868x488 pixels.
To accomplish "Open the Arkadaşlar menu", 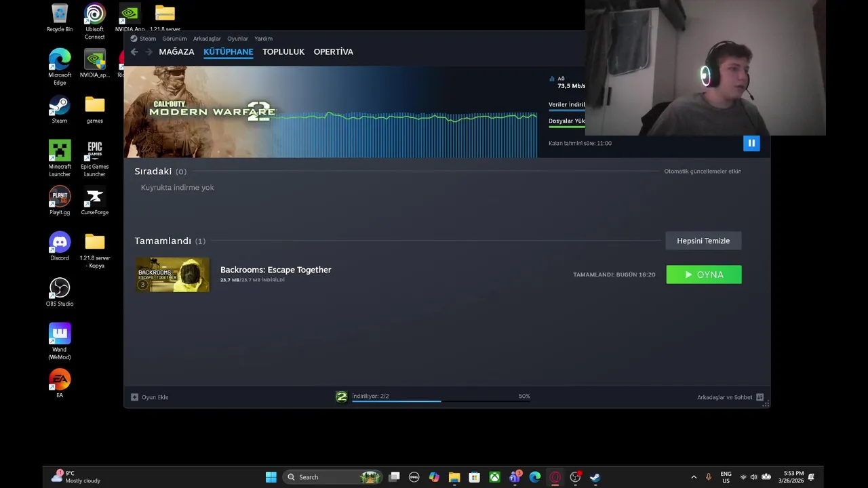I will point(207,39).
